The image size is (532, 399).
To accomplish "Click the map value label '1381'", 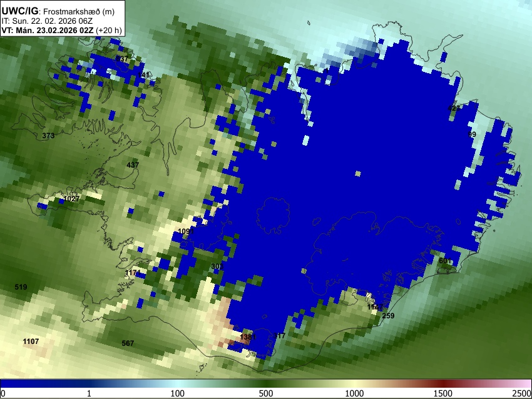I will click(248, 337).
